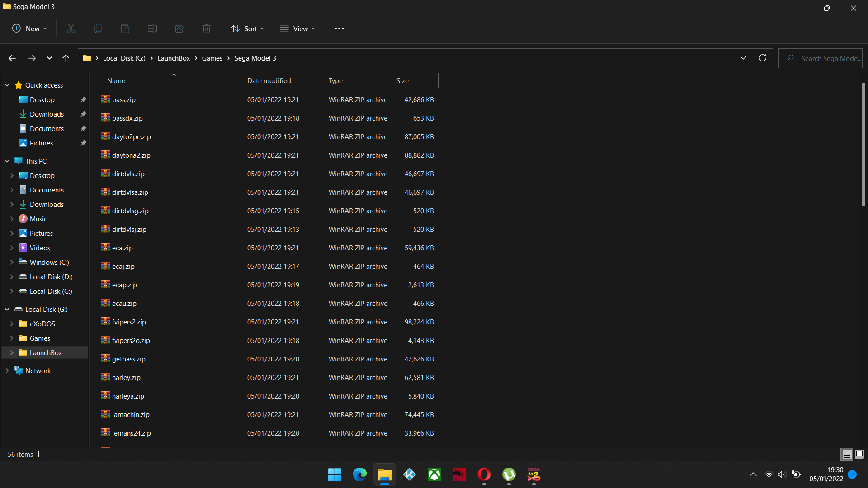868x488 pixels.
Task: Expand the eXoDOS folder node
Action: point(12,324)
